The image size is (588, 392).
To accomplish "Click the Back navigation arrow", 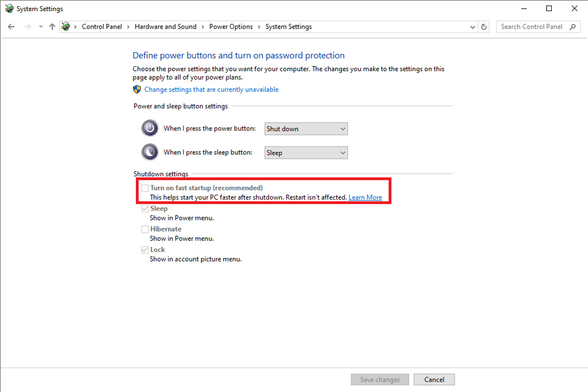I will (x=11, y=27).
